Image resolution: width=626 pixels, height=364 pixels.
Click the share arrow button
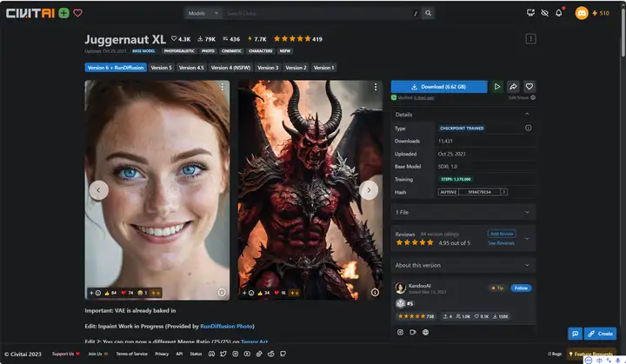[x=514, y=87]
